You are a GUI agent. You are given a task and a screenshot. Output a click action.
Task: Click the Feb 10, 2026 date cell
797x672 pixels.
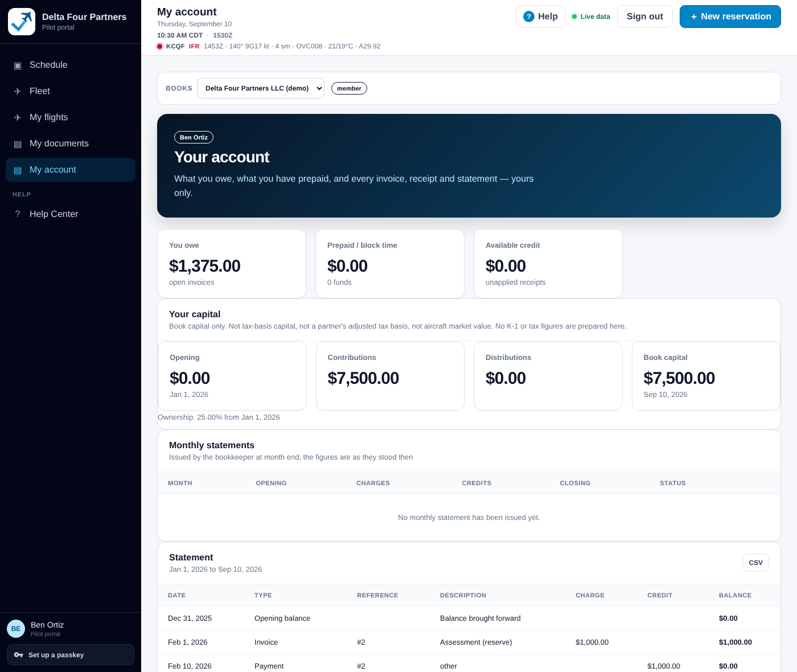click(190, 666)
